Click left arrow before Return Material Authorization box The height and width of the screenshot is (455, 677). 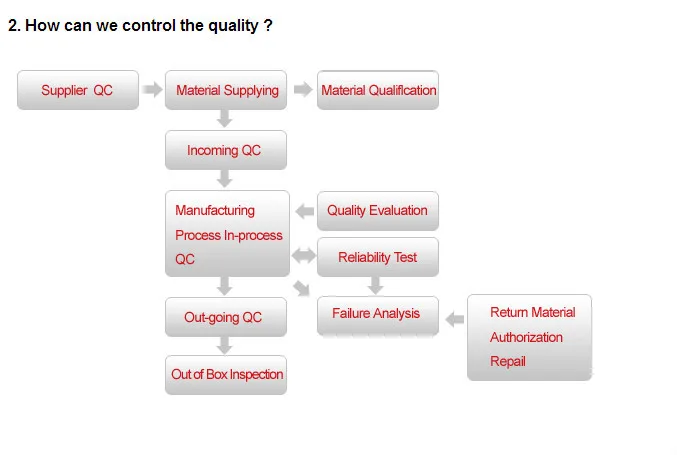coord(454,320)
